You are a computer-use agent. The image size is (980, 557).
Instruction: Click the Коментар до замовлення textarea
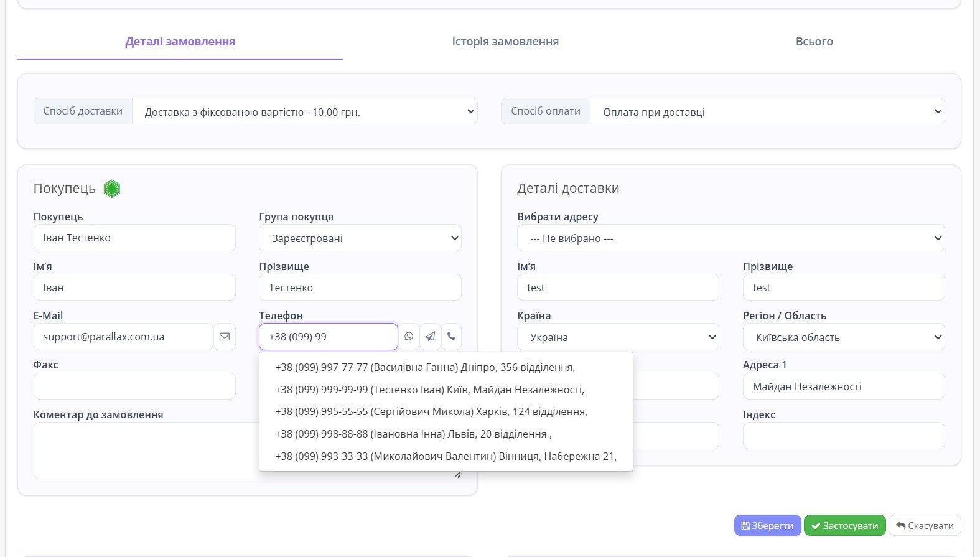tap(146, 451)
